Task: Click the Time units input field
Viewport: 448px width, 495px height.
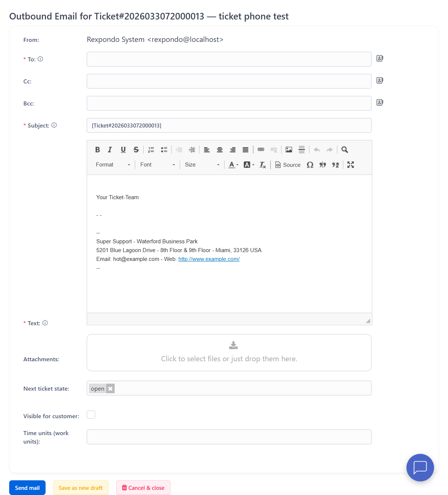Action: pos(229,437)
